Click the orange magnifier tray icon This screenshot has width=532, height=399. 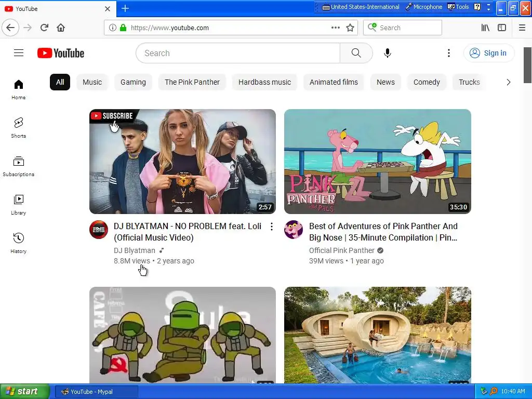point(494,391)
